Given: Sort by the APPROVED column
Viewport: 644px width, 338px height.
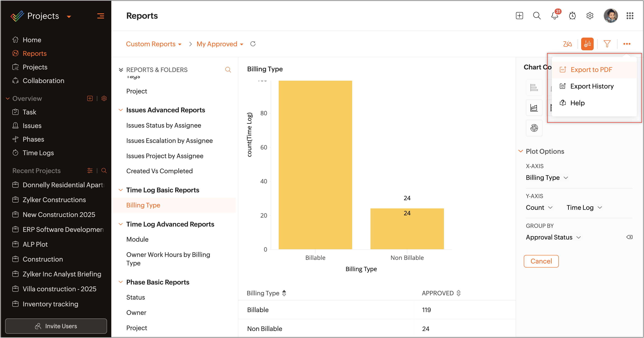Looking at the screenshot, I should pyautogui.click(x=459, y=293).
